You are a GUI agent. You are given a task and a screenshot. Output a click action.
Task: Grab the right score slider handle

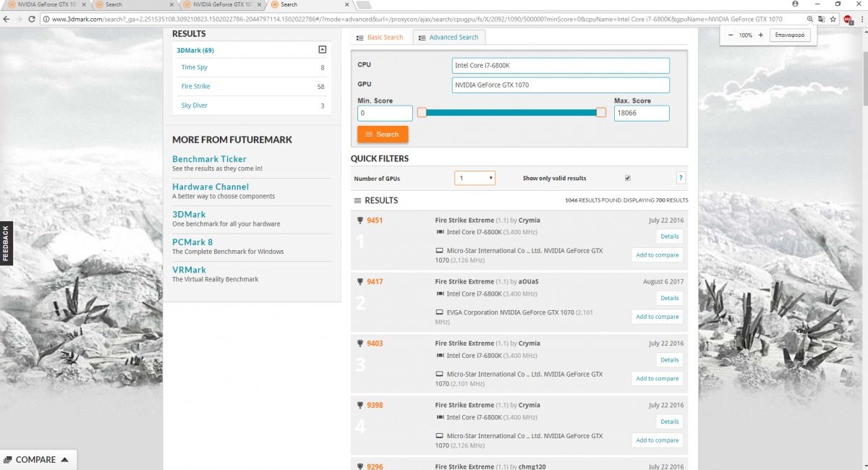(601, 112)
